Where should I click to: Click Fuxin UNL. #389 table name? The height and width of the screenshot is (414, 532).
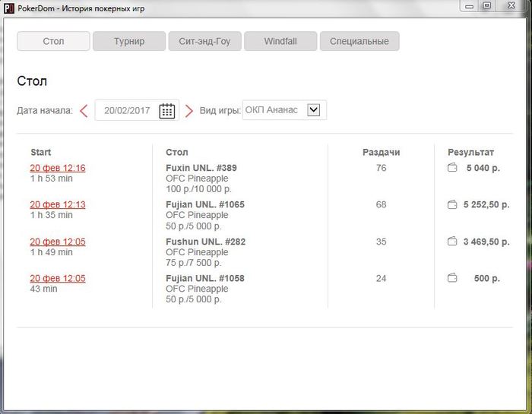pyautogui.click(x=201, y=168)
